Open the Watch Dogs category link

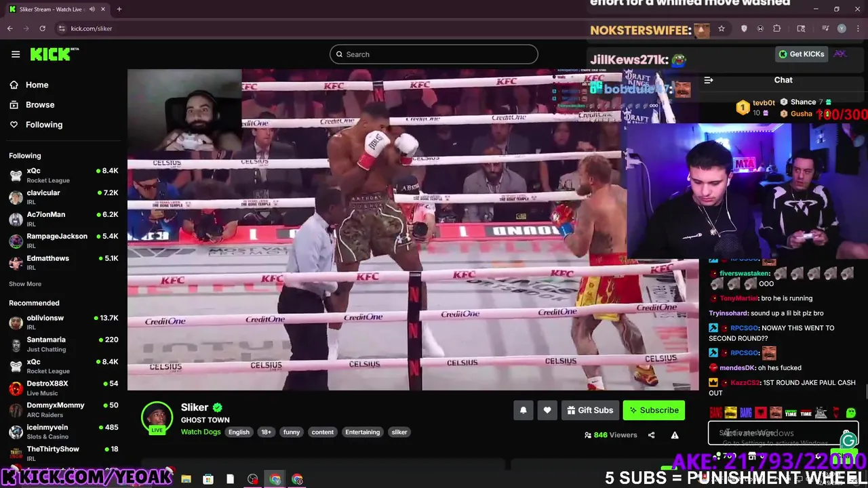[x=201, y=432]
